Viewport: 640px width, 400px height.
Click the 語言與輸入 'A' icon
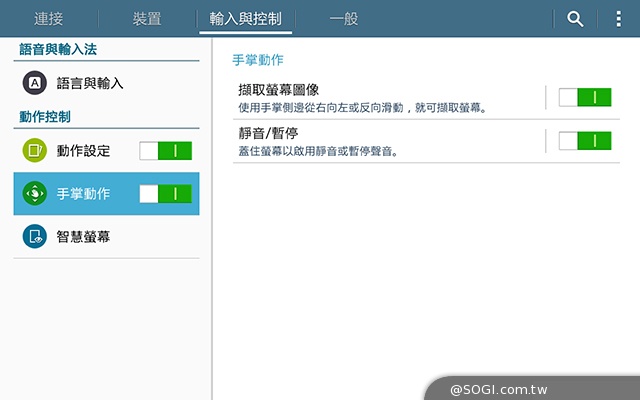(x=34, y=83)
